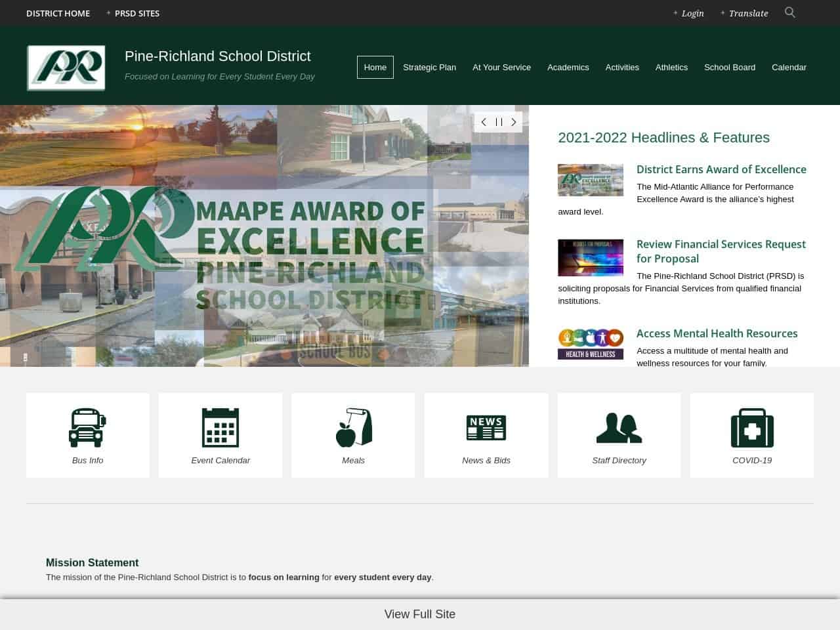
Task: Open the News & Bids newspaper icon
Action: tap(486, 427)
